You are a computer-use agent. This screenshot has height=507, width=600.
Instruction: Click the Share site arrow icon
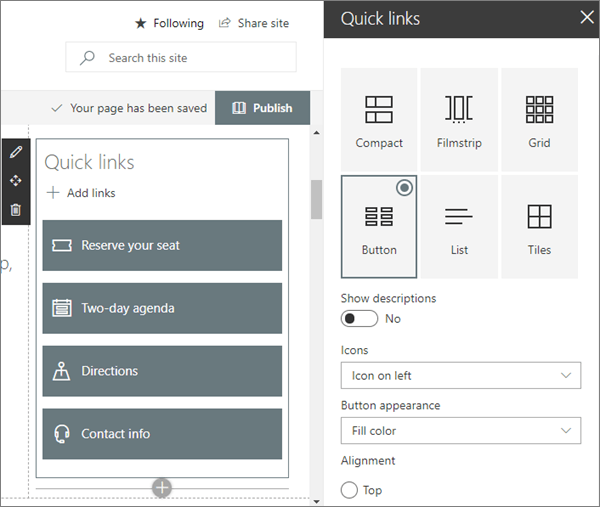(225, 23)
